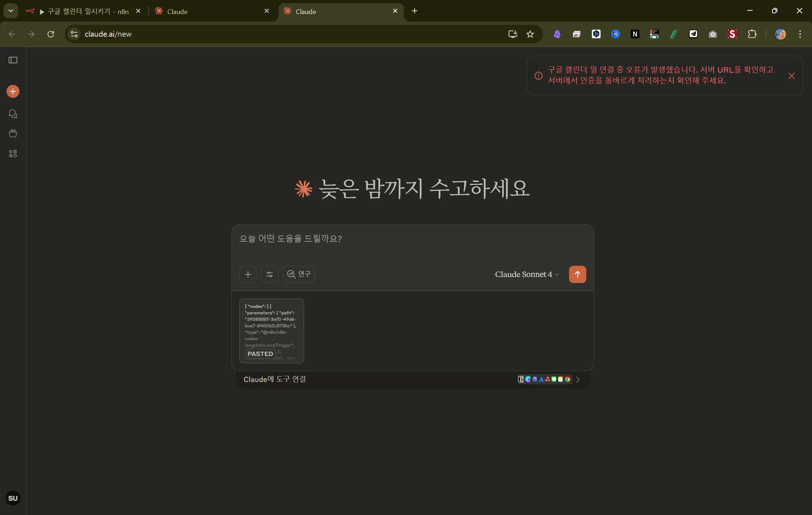This screenshot has height=515, width=812.
Task: Expand the tool connectors chevron arrow
Action: 578,379
